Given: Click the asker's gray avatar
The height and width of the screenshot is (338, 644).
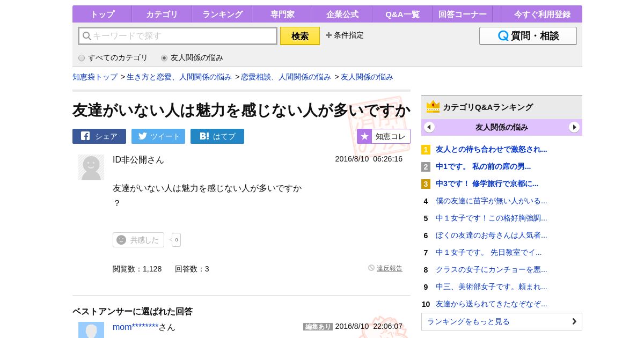Looking at the screenshot, I should coord(91,167).
